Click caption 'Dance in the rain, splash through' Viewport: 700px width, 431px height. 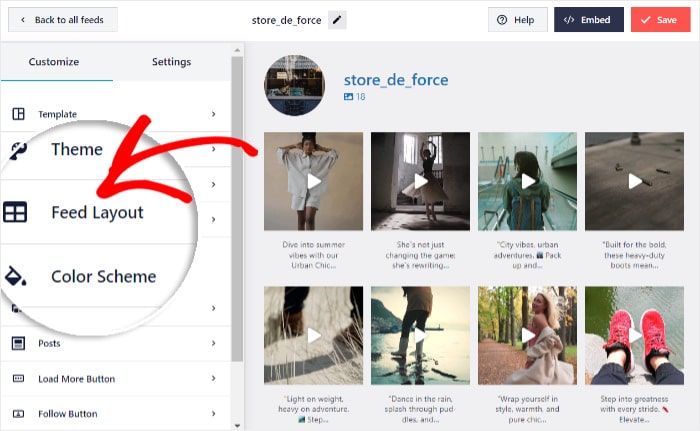pos(421,409)
